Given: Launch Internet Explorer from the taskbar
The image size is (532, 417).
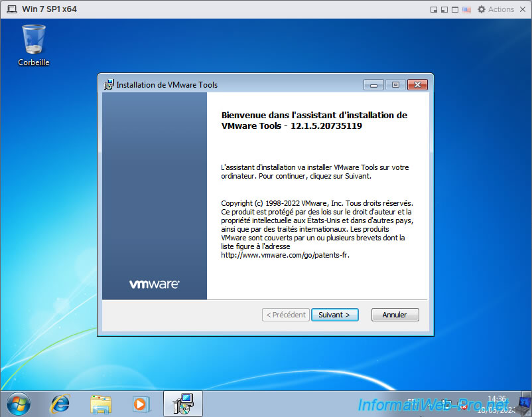Looking at the screenshot, I should [x=60, y=403].
